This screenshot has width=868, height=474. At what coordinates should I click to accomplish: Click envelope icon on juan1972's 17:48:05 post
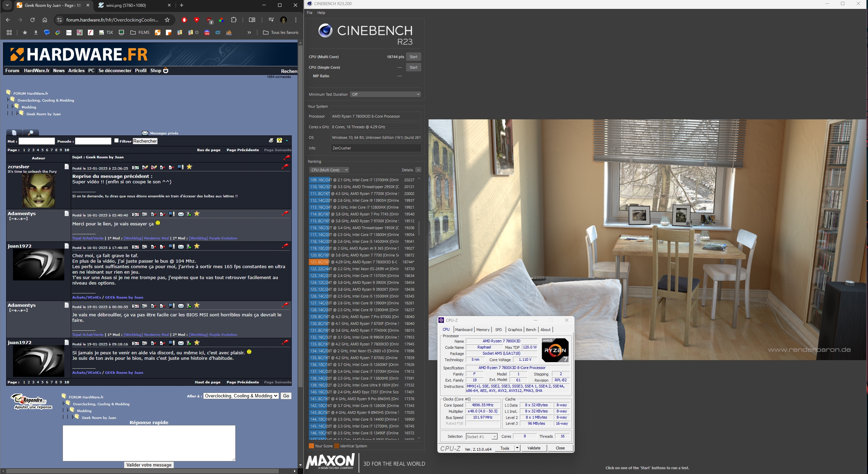point(181,247)
